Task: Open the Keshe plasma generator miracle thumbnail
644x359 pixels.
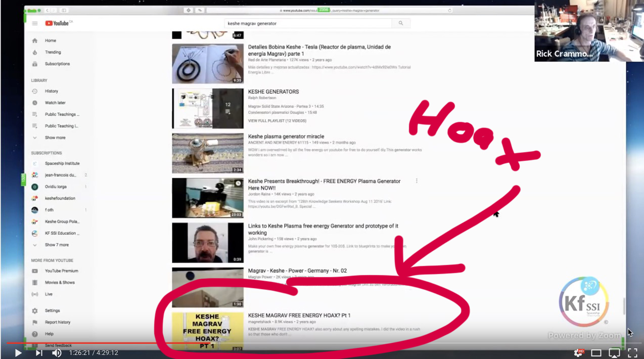Action: [207, 153]
